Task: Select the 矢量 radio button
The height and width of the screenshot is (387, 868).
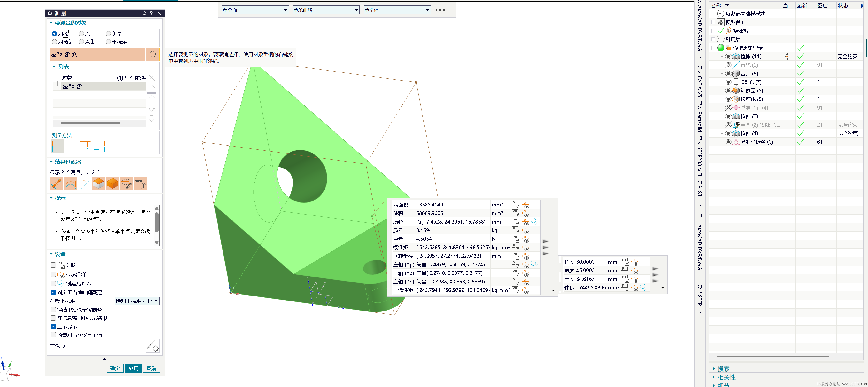Action: click(108, 34)
